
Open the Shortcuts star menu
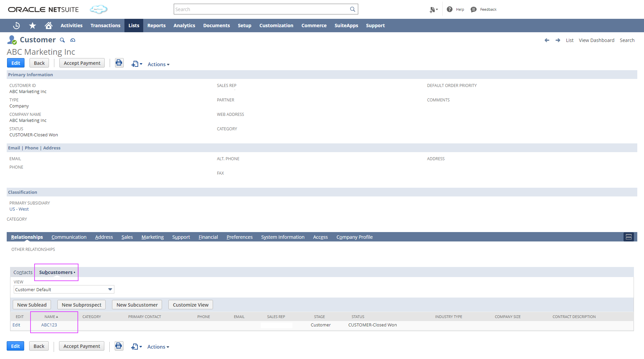pyautogui.click(x=32, y=26)
